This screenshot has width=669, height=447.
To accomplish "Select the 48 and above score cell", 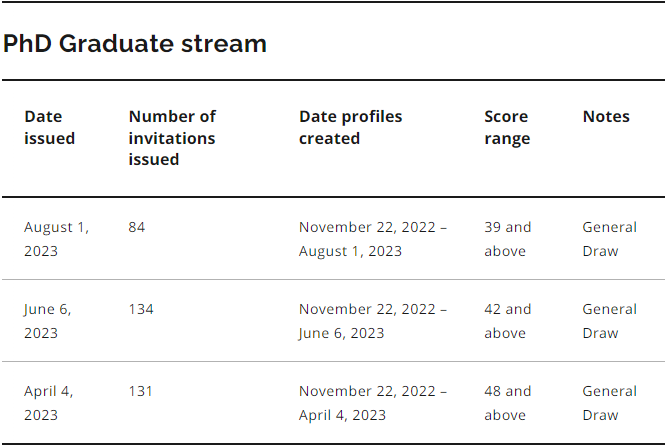I will click(x=508, y=403).
